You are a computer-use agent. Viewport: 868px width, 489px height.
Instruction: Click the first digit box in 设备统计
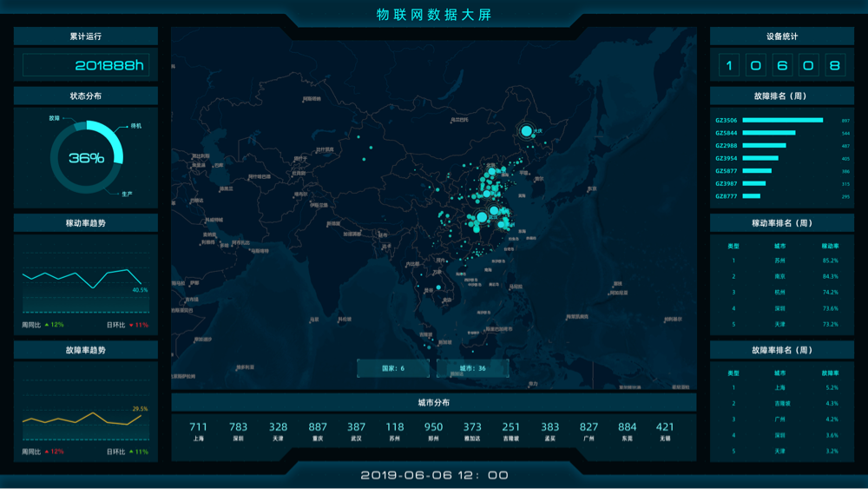click(729, 65)
